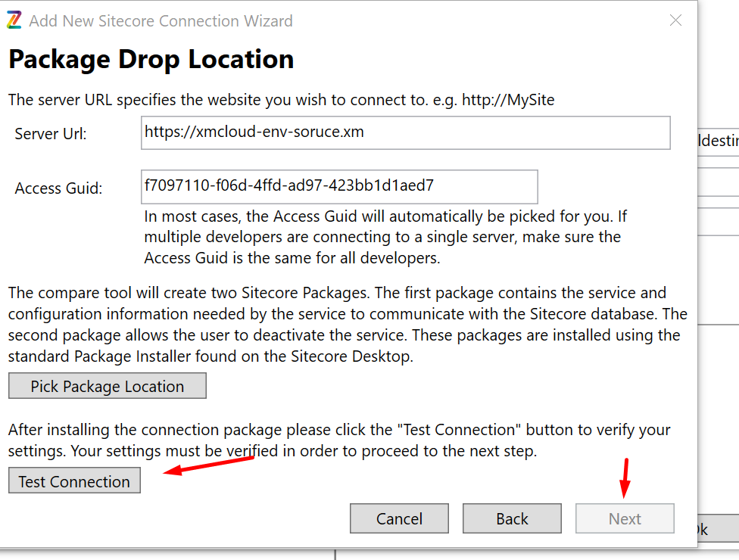Image resolution: width=739 pixels, height=560 pixels.
Task: Select the Server Url input field
Action: [x=405, y=132]
